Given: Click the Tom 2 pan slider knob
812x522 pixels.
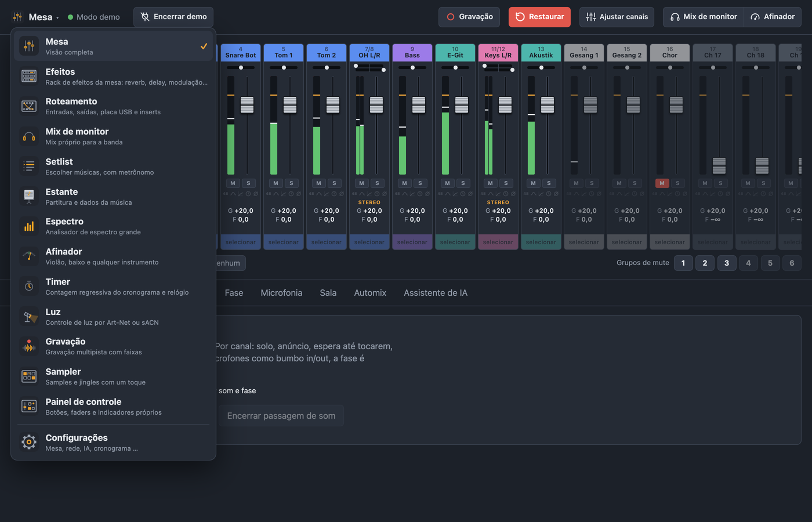Looking at the screenshot, I should click(x=327, y=68).
